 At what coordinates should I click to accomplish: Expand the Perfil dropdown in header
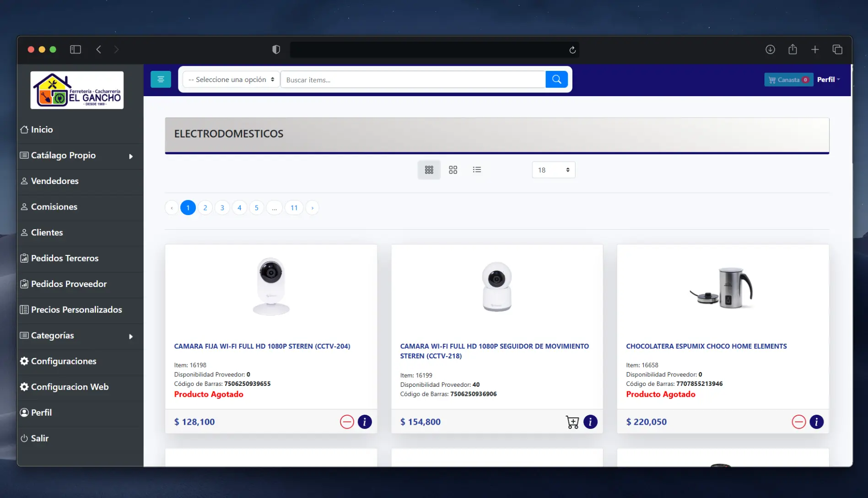829,80
